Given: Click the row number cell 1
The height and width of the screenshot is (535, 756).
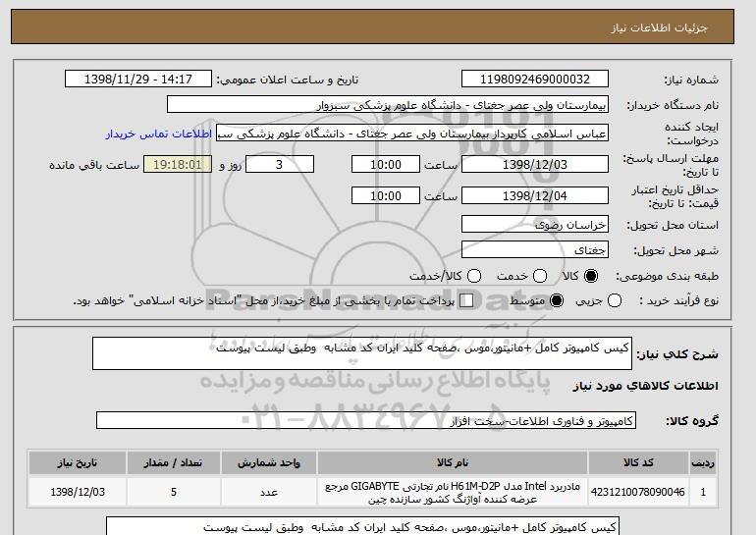Looking at the screenshot, I should 703,492.
